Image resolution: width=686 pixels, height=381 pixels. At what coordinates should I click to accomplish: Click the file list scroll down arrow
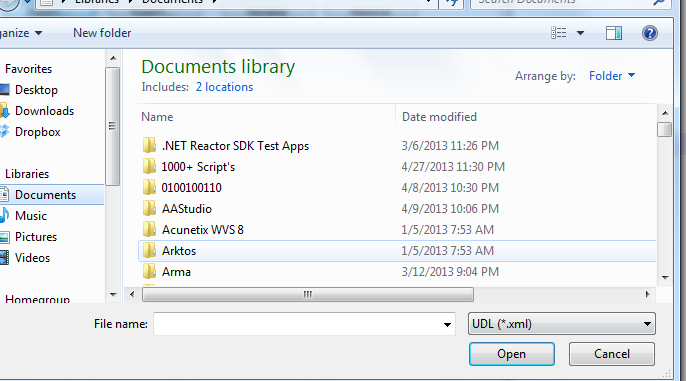(x=665, y=277)
